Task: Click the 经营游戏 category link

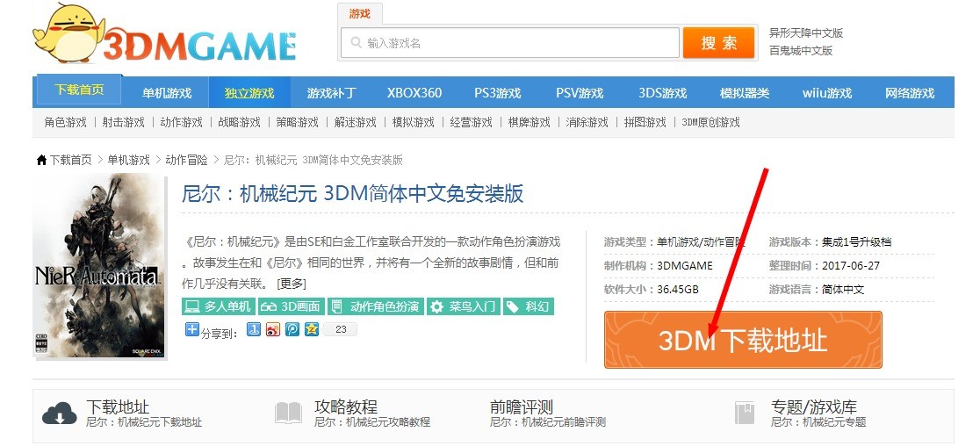Action: point(472,122)
